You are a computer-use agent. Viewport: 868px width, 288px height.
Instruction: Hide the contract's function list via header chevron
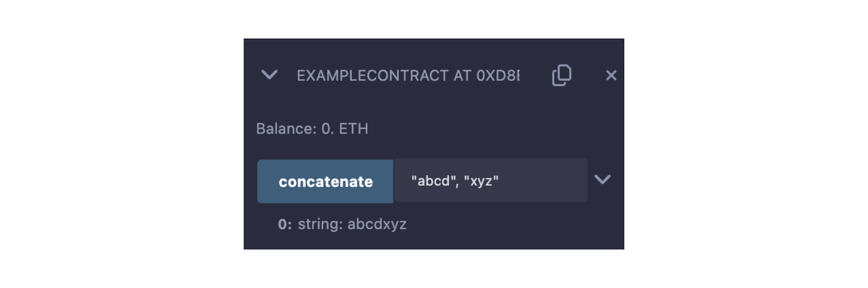click(x=269, y=75)
